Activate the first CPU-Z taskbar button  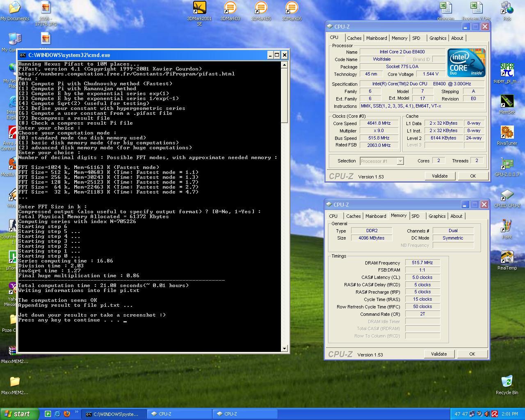180,414
